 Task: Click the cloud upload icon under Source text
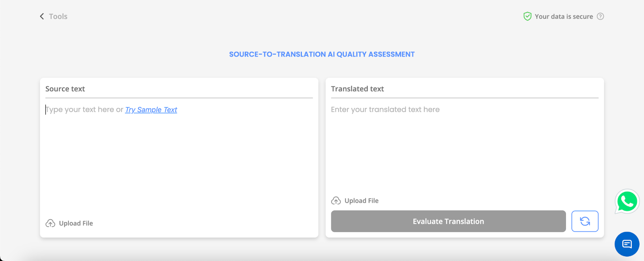tap(50, 223)
